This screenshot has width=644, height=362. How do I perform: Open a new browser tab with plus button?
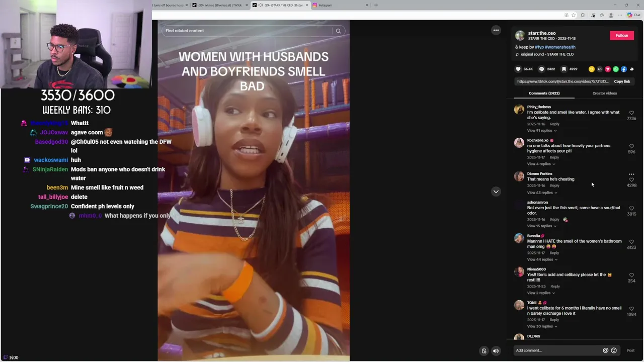pyautogui.click(x=376, y=5)
